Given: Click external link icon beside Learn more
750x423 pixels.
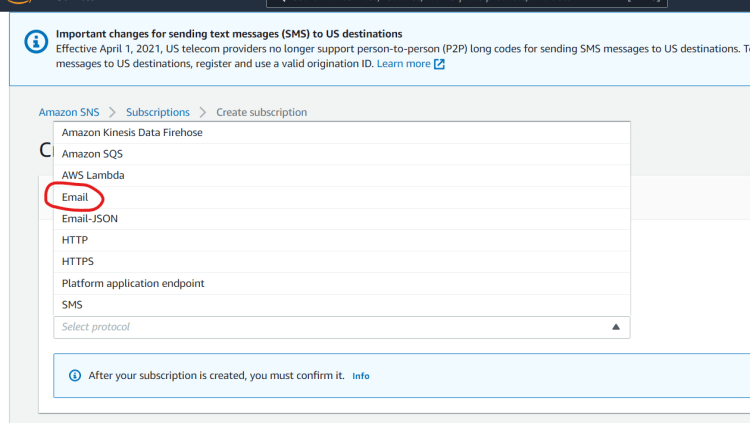Looking at the screenshot, I should pyautogui.click(x=439, y=64).
